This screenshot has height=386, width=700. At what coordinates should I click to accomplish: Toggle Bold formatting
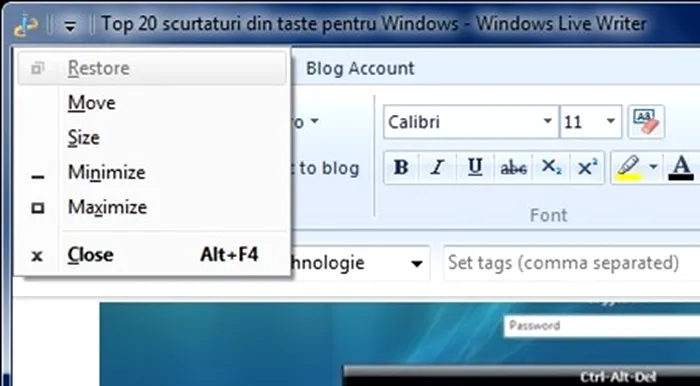(x=401, y=167)
